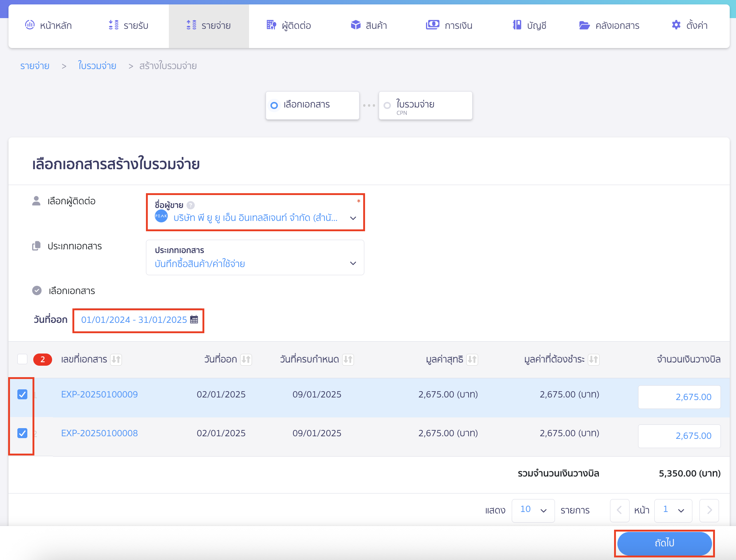
Task: Toggle the select-all checkbox in table header
Action: (x=23, y=359)
